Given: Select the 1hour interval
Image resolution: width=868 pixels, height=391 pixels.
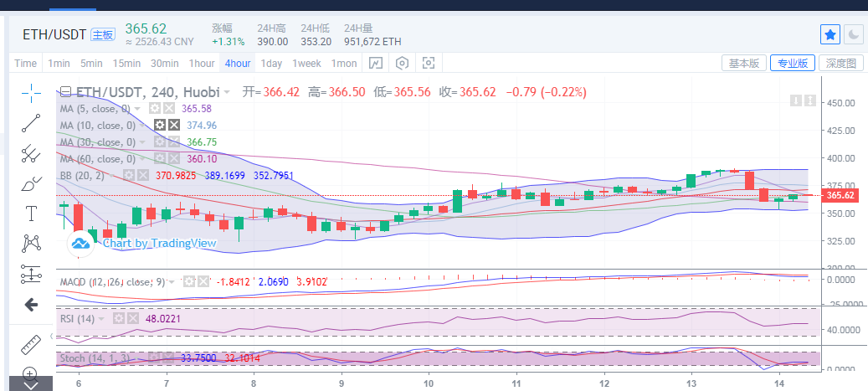Looking at the screenshot, I should (202, 63).
